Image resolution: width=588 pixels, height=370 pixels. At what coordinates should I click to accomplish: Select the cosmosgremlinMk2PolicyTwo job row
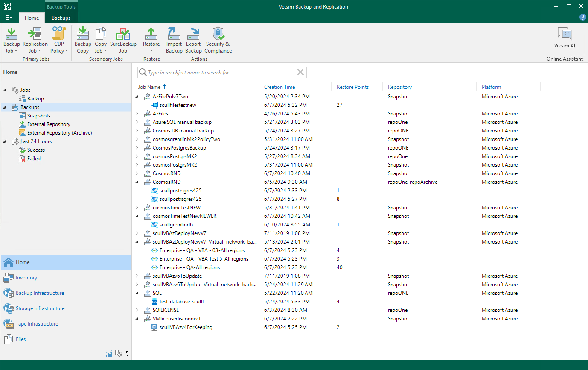[x=186, y=139]
